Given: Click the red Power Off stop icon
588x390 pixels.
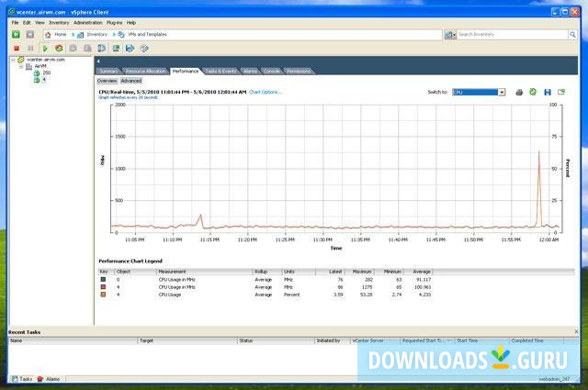Looking at the screenshot, I should [17, 49].
